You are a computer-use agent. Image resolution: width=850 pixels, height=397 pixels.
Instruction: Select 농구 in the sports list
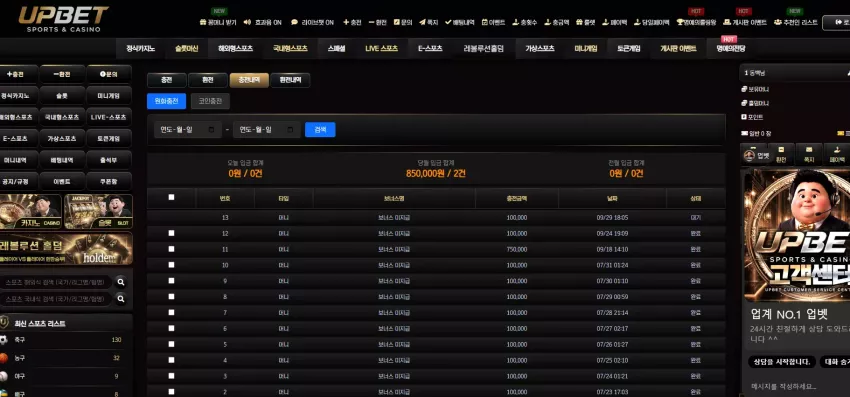66,358
